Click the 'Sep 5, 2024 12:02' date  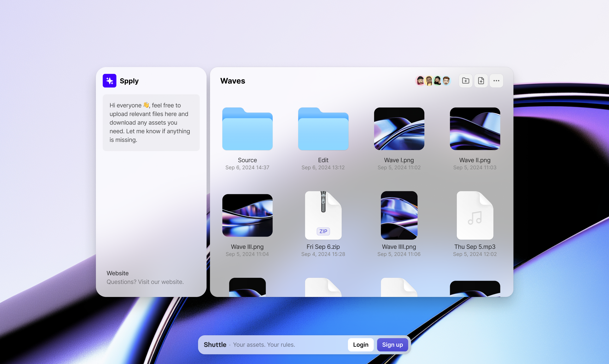coord(475,254)
